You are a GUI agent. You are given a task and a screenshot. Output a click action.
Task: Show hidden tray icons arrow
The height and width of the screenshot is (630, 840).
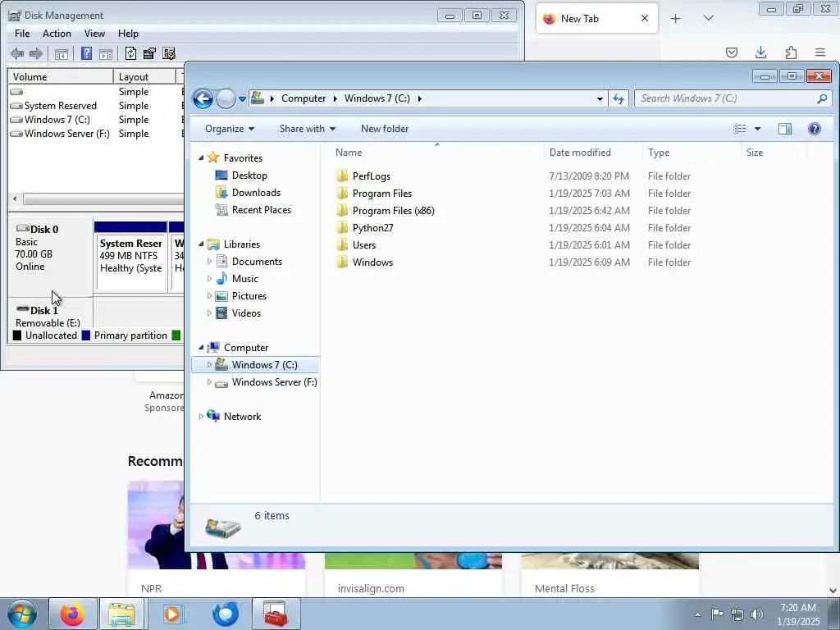[697, 614]
